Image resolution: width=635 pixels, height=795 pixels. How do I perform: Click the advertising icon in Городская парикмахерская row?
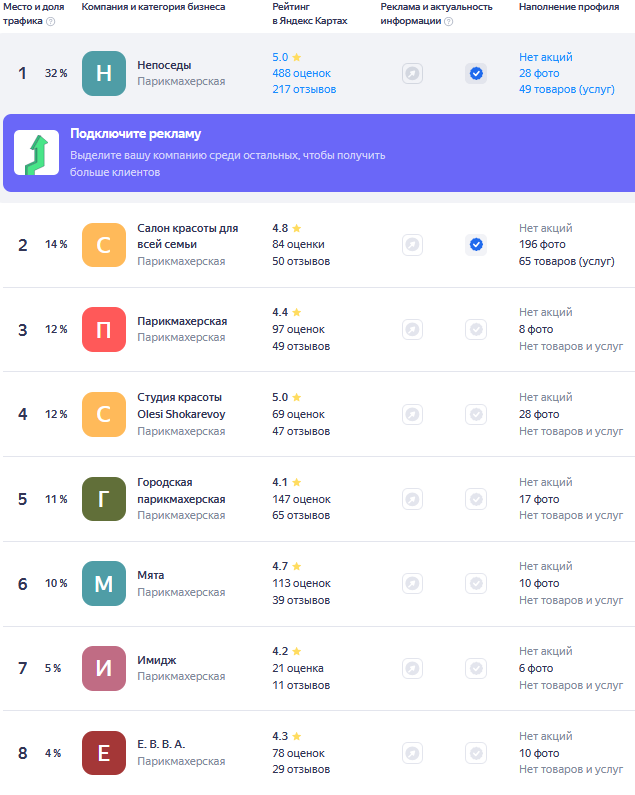pyautogui.click(x=412, y=499)
